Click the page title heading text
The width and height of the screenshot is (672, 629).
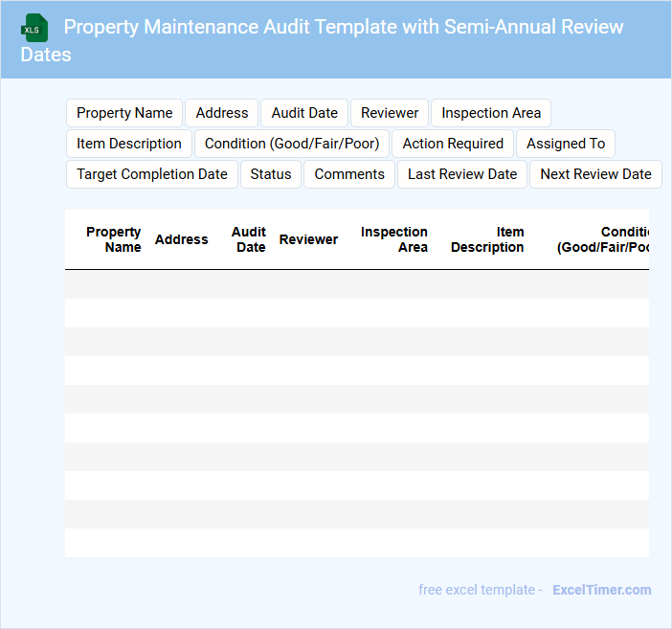(x=343, y=27)
